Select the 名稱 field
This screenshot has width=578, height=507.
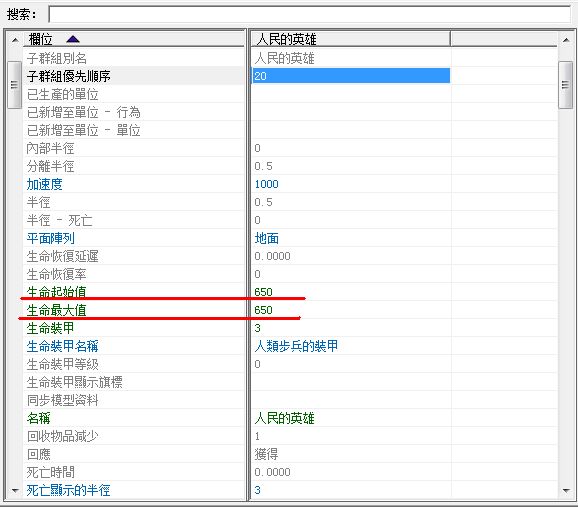133,418
